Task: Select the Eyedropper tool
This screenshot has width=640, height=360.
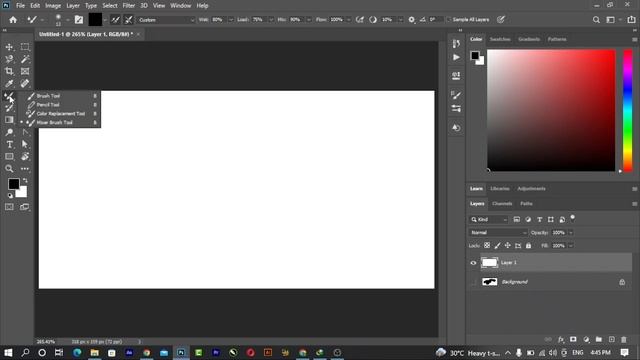Action: (x=9, y=84)
